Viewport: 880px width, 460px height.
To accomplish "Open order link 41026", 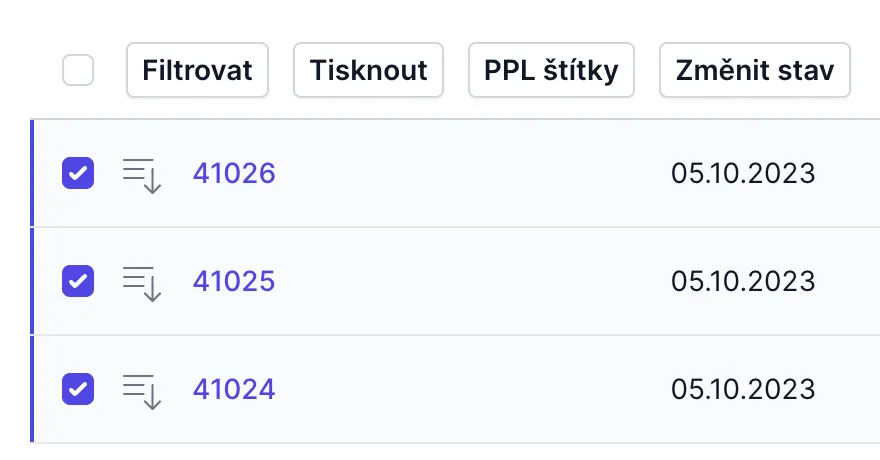I will click(234, 174).
